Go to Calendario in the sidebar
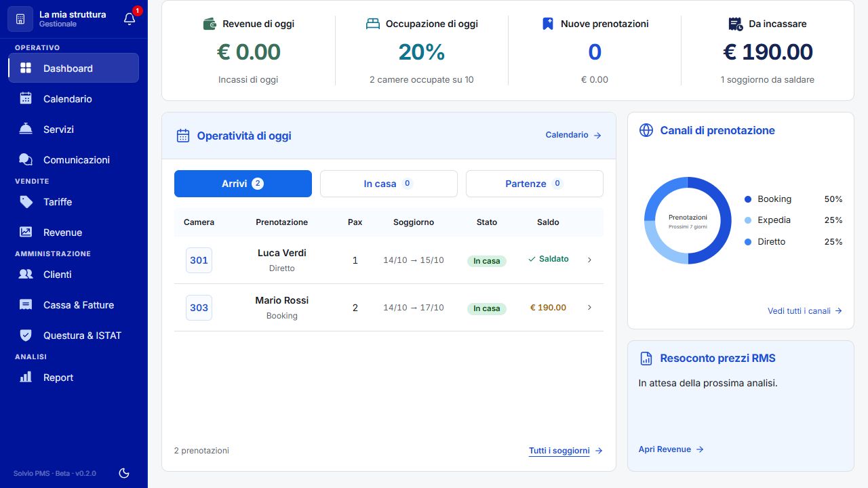Image resolution: width=868 pixels, height=488 pixels. tap(73, 99)
